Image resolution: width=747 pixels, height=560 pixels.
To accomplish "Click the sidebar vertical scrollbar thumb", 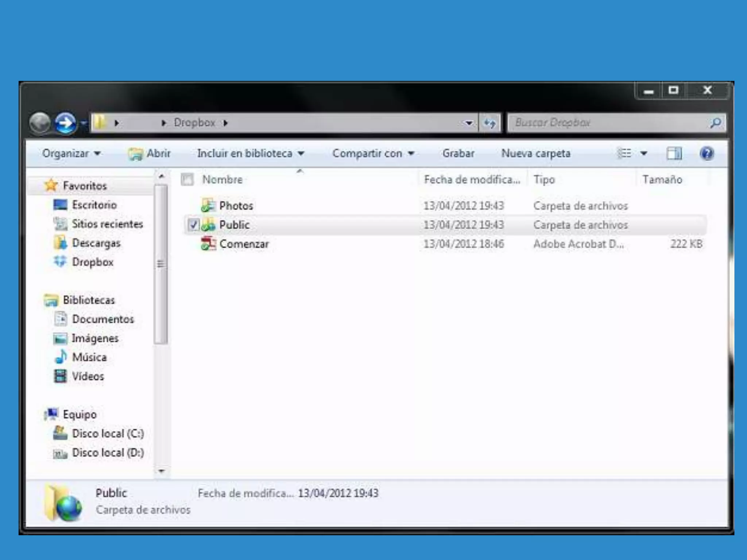I will 160,264.
